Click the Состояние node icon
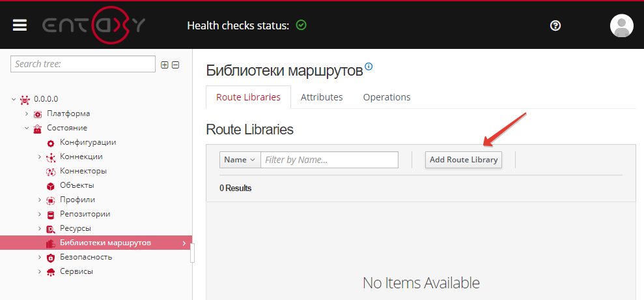Screen dimensions: 644x300 click(38, 128)
